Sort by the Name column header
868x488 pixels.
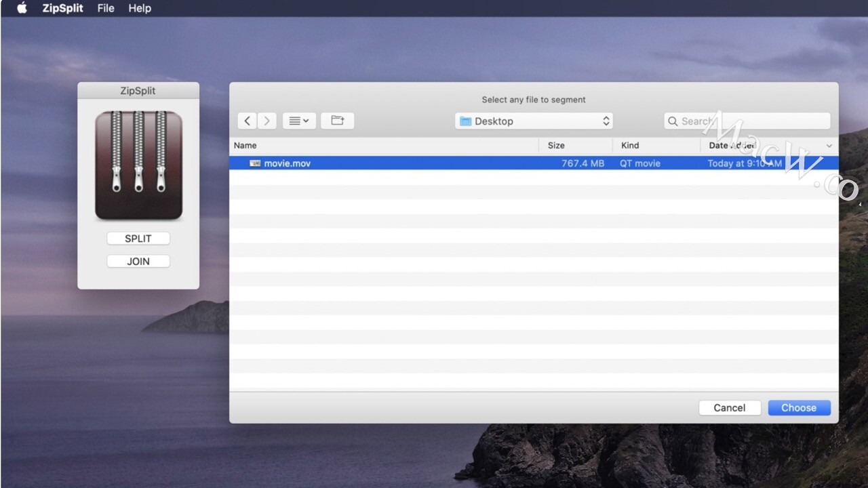pyautogui.click(x=384, y=146)
